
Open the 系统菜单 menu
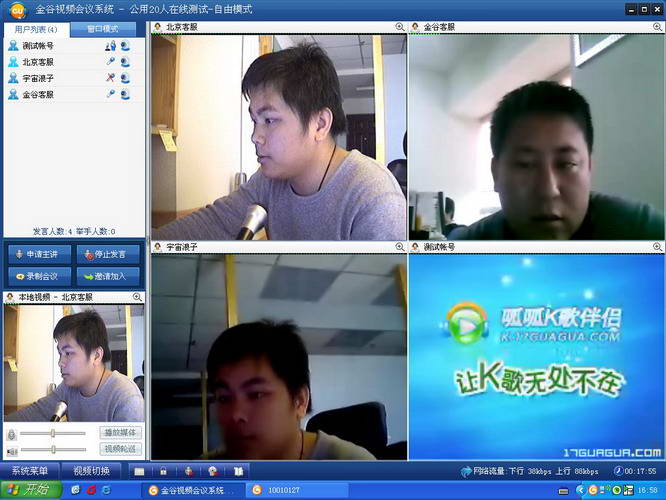pyautogui.click(x=30, y=471)
